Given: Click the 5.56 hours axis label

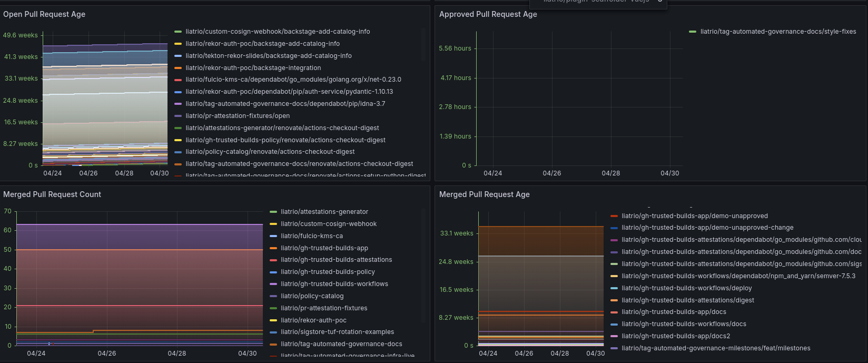Looking at the screenshot, I should 455,48.
